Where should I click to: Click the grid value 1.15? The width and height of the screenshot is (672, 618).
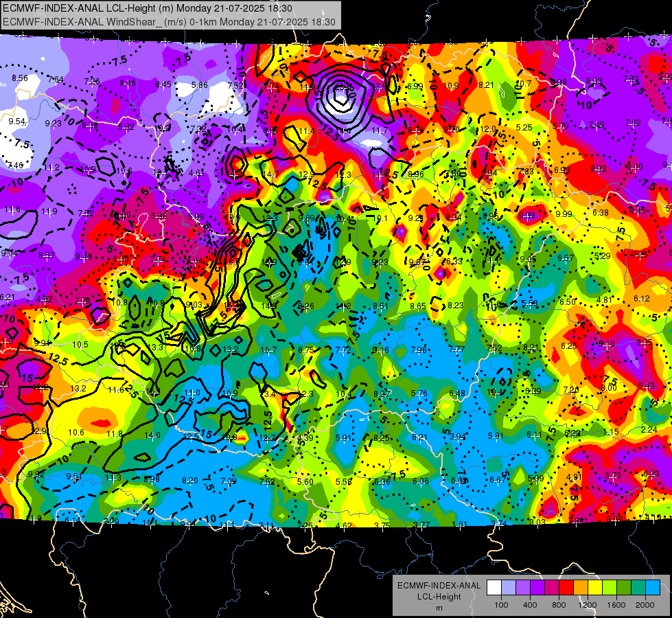click(611, 431)
